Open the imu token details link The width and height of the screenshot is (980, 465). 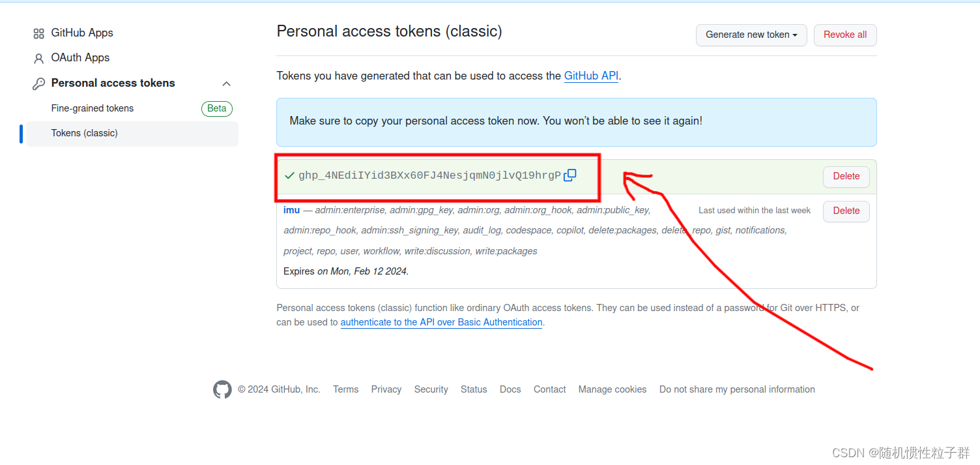291,210
